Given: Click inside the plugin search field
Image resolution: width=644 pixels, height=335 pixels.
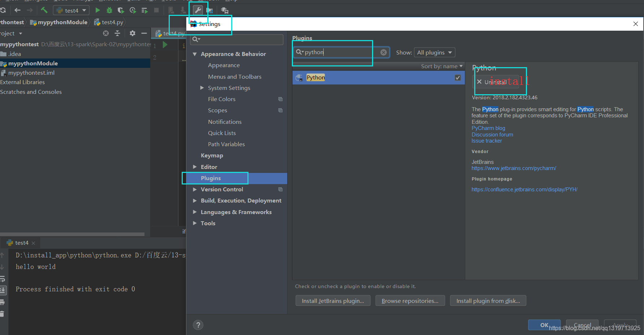Looking at the screenshot, I should coord(332,52).
